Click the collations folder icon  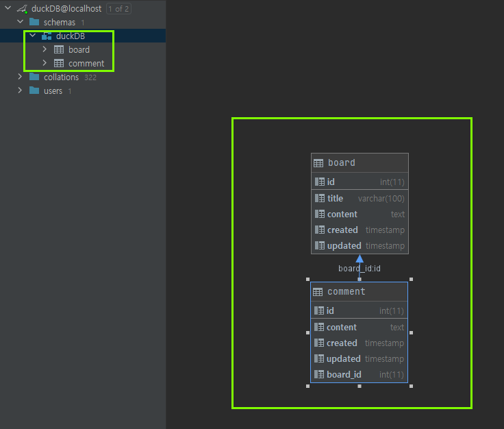point(34,77)
